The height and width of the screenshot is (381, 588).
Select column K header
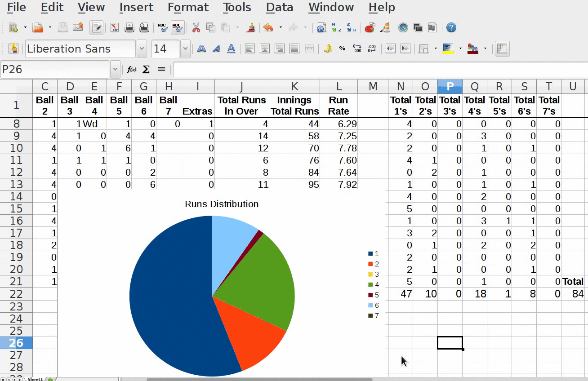(294, 87)
